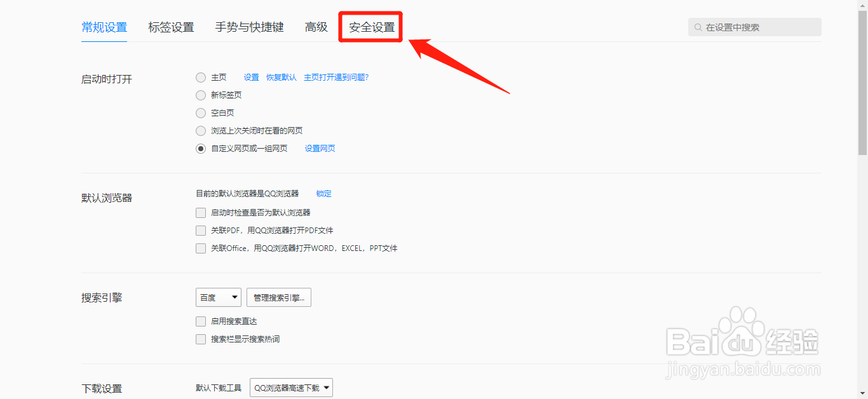Stay on the 常规设置 tab
The height and width of the screenshot is (399, 868).
104,27
